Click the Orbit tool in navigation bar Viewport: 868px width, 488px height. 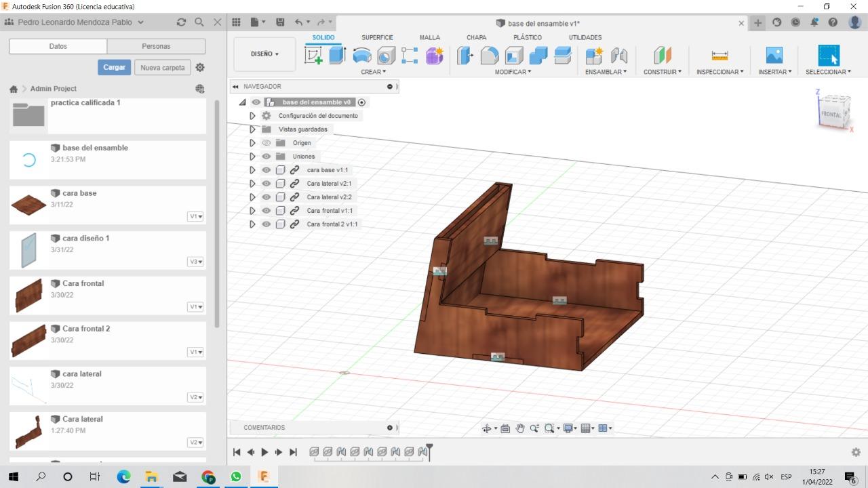[486, 428]
